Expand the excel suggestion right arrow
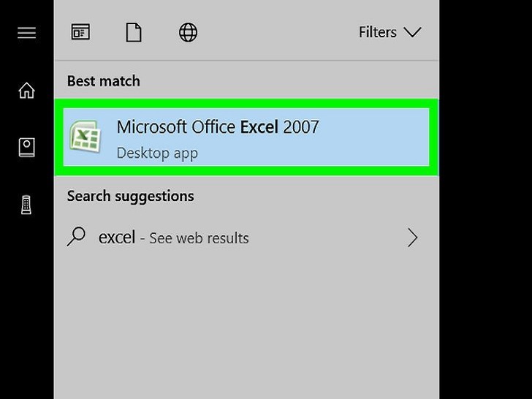The image size is (532, 399). pos(413,237)
